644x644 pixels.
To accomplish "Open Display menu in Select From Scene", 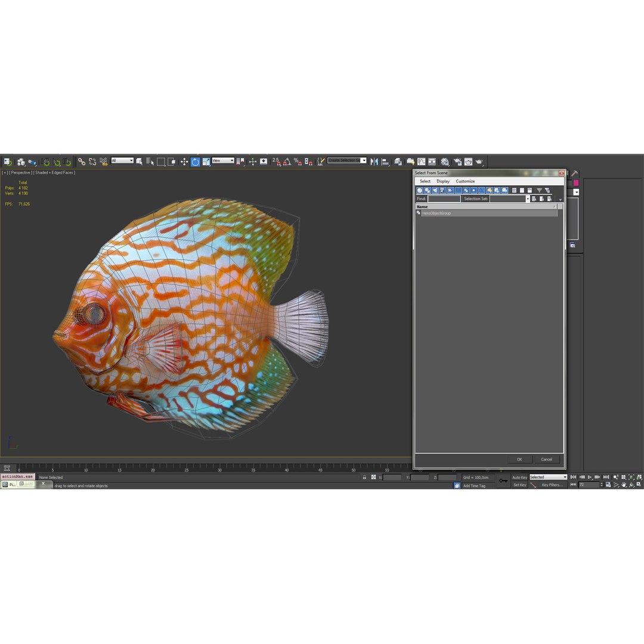I will [x=442, y=181].
